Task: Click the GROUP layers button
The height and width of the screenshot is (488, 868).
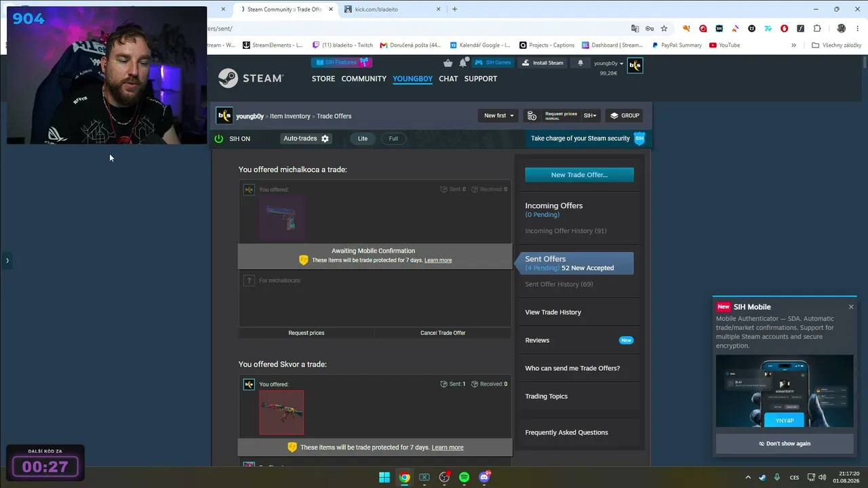Action: pyautogui.click(x=625, y=116)
